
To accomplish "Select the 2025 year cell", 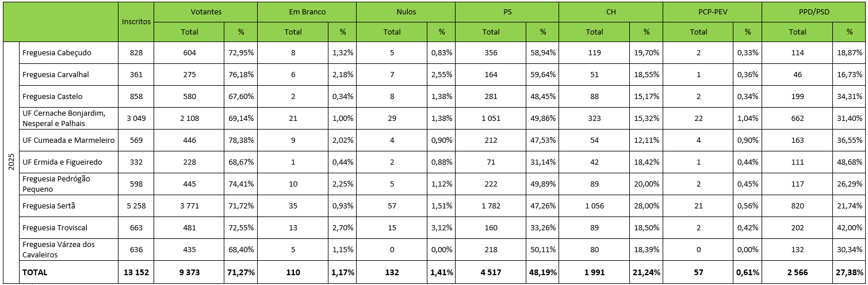I will [11, 162].
